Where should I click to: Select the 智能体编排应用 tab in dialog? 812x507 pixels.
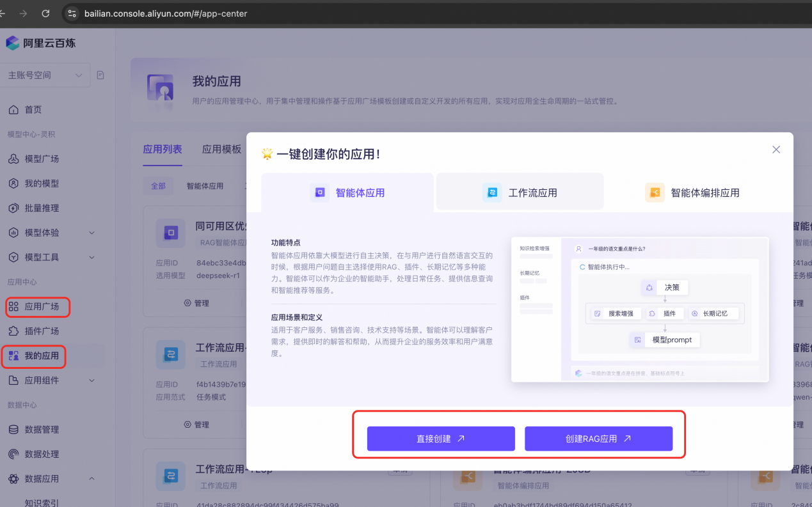tap(692, 192)
